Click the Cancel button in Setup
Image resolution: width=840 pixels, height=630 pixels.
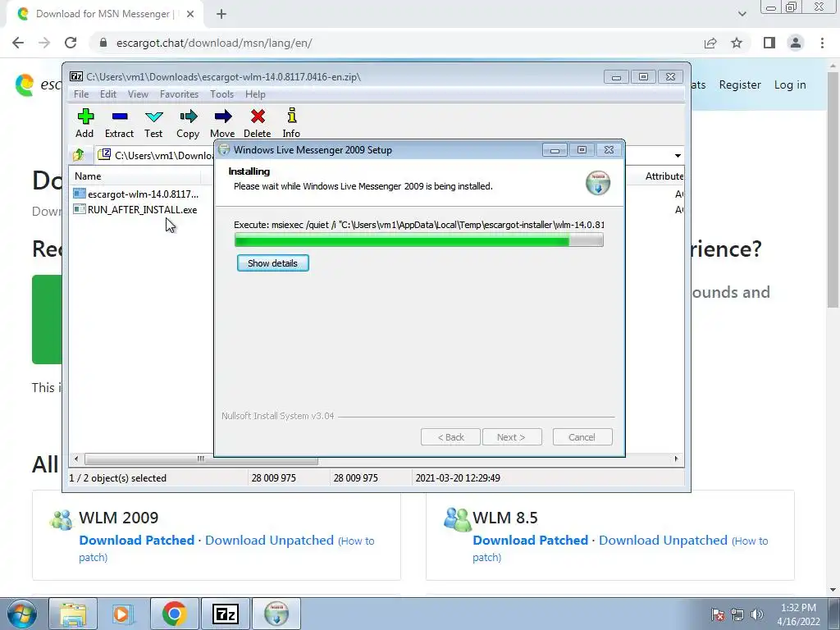[582, 437]
